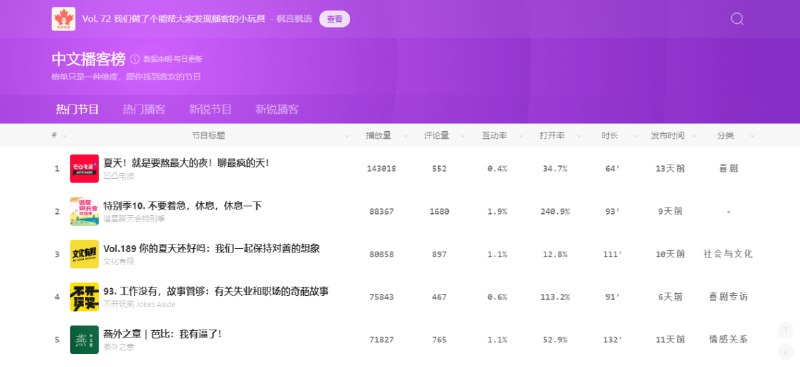Image resolution: width=800 pixels, height=367 pixels.
Task: Click comment count 552
Action: coord(439,168)
